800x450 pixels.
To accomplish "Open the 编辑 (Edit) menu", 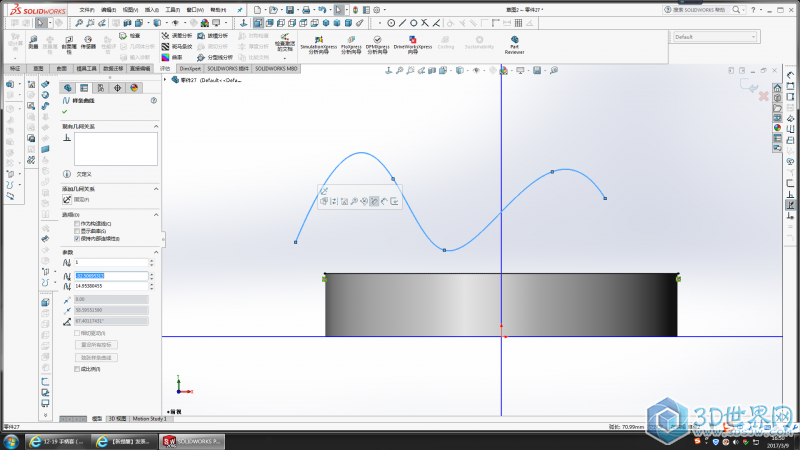I will pos(108,10).
